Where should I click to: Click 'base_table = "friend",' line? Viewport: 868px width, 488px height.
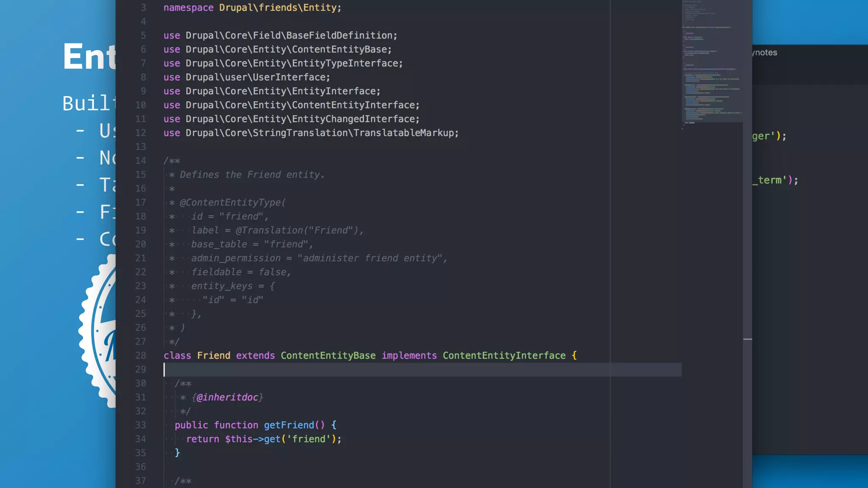[252, 244]
